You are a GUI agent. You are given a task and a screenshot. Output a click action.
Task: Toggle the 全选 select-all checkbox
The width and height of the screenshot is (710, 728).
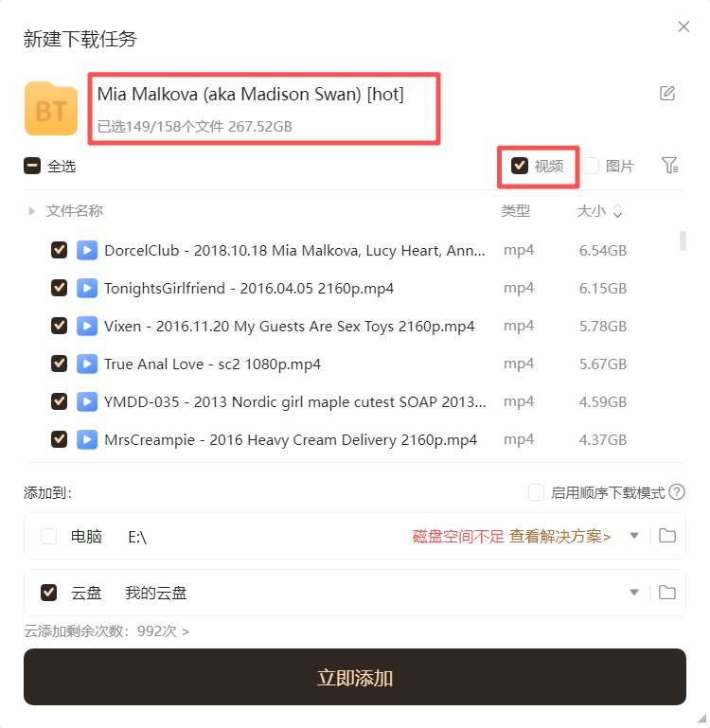coord(32,166)
